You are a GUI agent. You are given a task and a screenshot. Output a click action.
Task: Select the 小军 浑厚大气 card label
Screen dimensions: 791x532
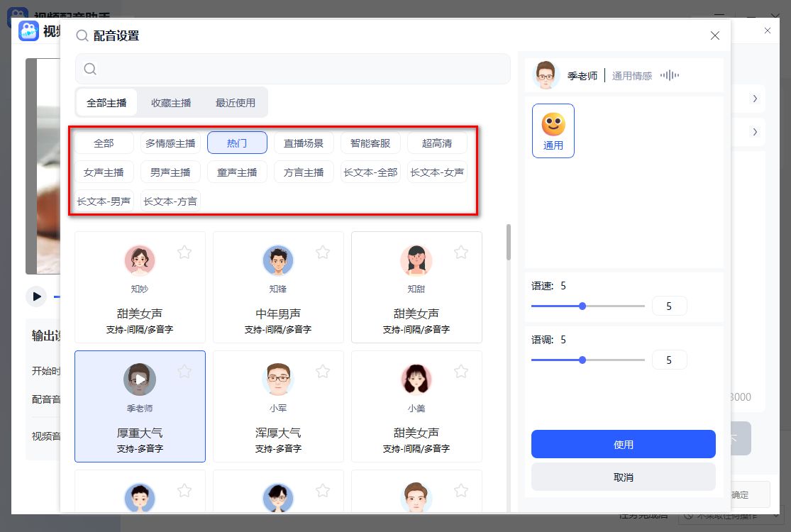[x=278, y=433]
